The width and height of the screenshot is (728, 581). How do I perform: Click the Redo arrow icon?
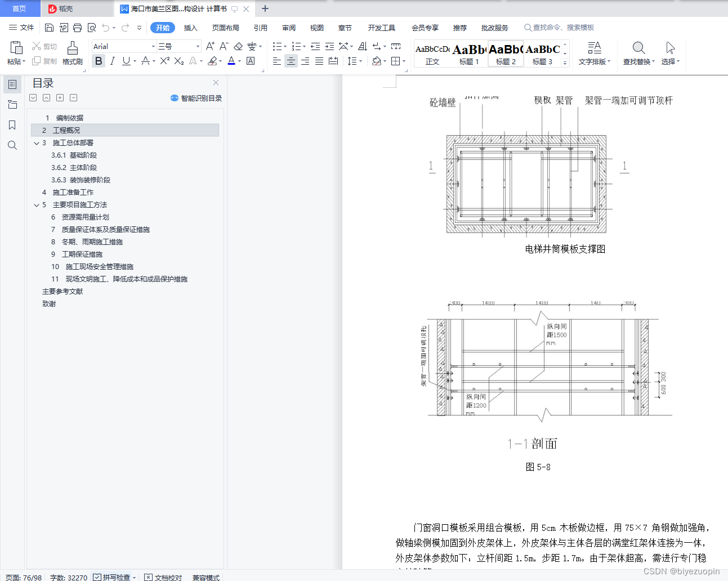125,28
